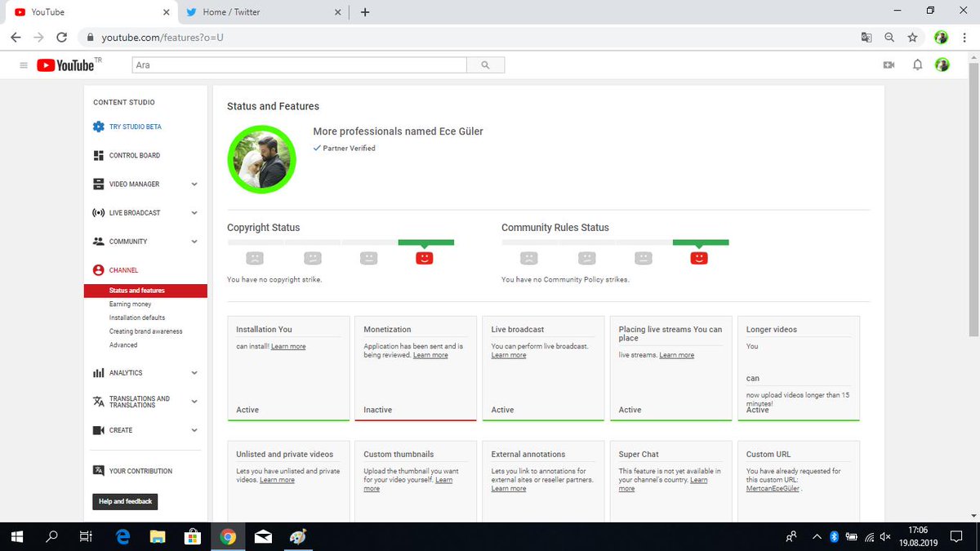980x551 pixels.
Task: Open Earning money in sidebar
Action: [x=130, y=304]
